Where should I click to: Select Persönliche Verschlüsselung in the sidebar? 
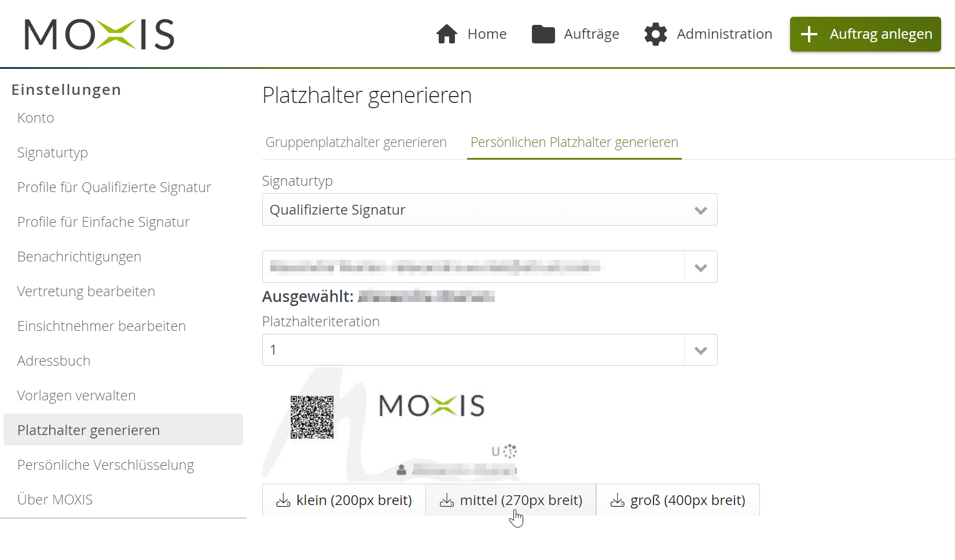pos(105,465)
